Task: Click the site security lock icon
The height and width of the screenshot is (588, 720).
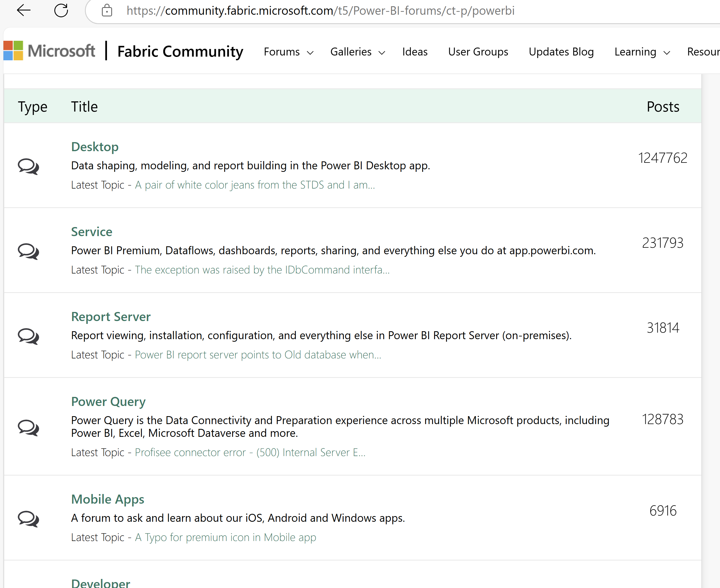Action: [x=107, y=10]
